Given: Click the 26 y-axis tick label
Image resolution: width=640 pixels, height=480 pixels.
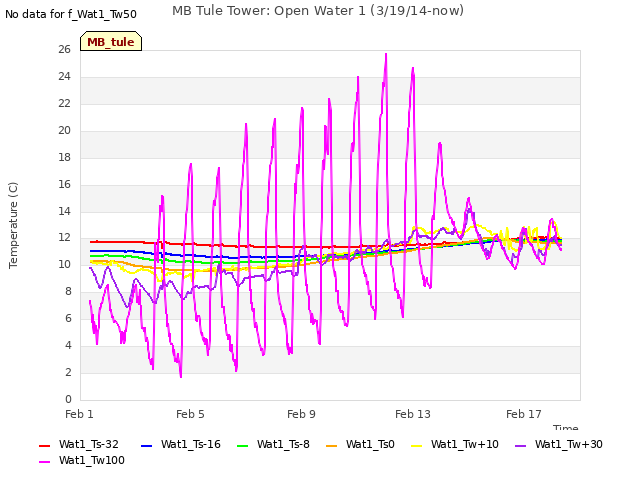Looking at the screenshot, I should [64, 49].
